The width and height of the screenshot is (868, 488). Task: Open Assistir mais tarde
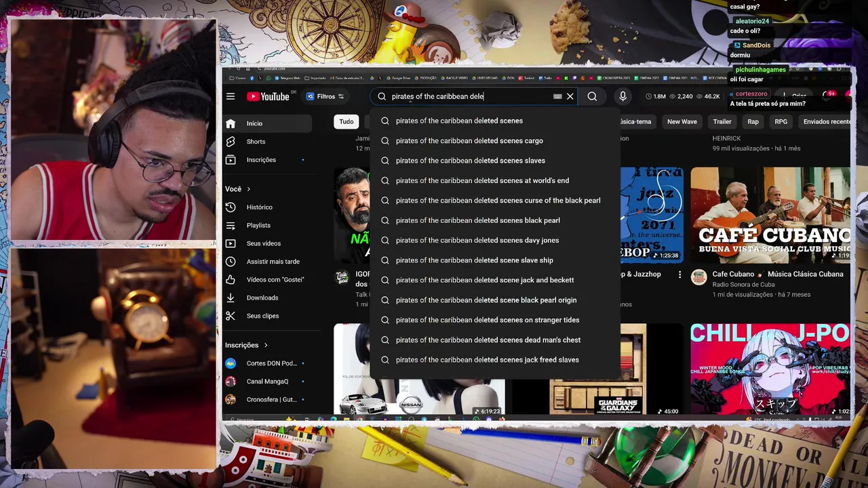tap(267, 262)
